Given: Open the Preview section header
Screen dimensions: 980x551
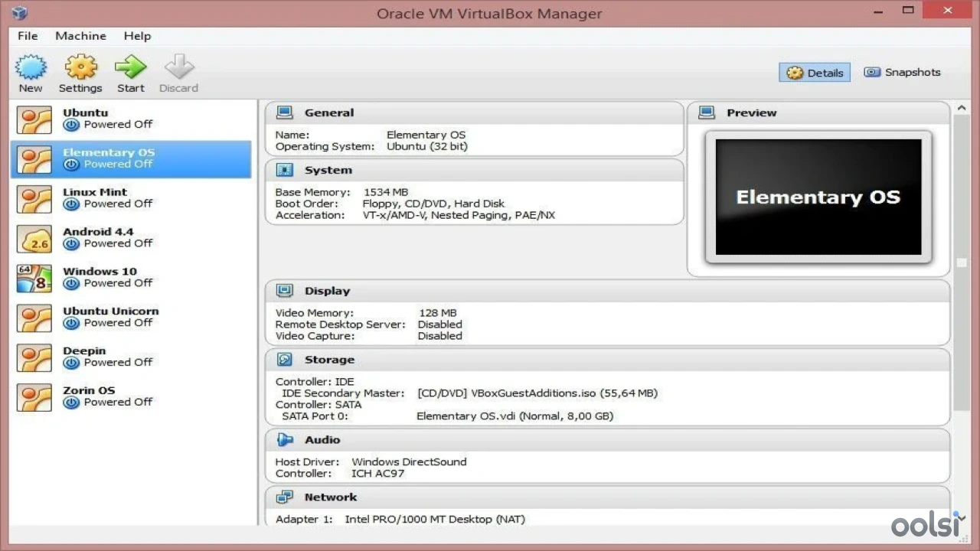Looking at the screenshot, I should coord(752,112).
